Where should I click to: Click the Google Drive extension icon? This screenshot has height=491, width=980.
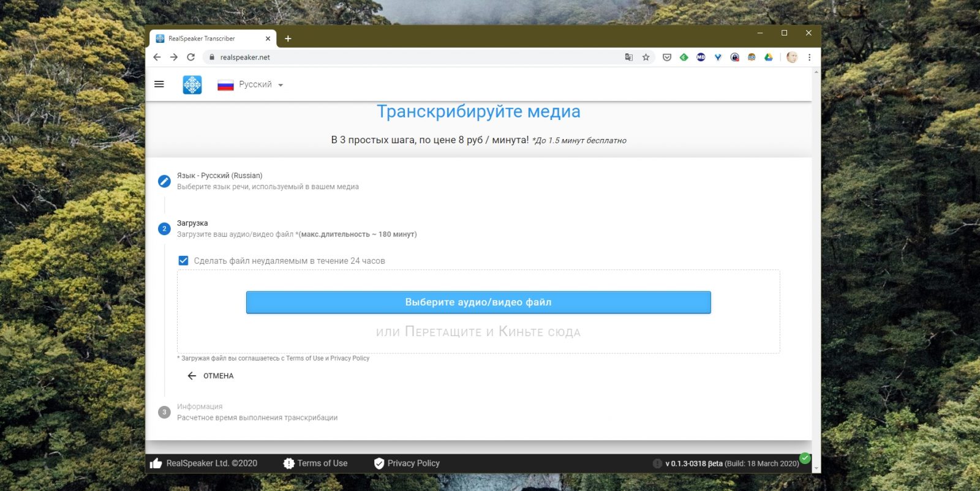point(768,57)
